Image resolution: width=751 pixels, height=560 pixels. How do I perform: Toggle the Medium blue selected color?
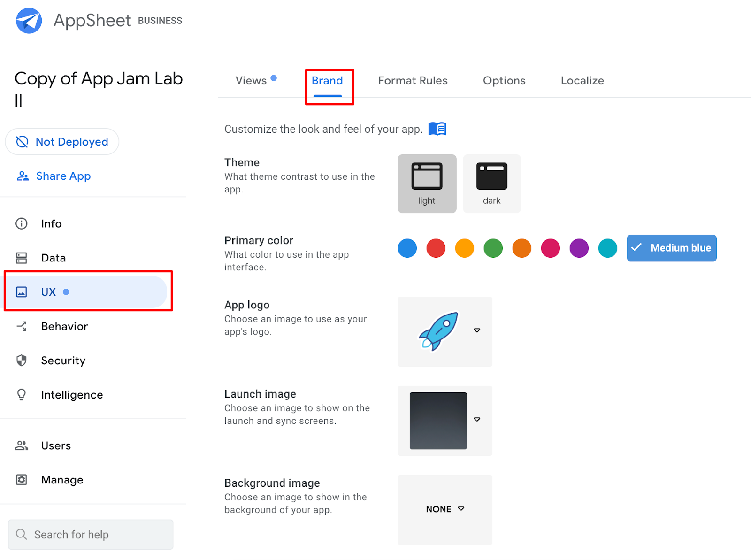(671, 248)
